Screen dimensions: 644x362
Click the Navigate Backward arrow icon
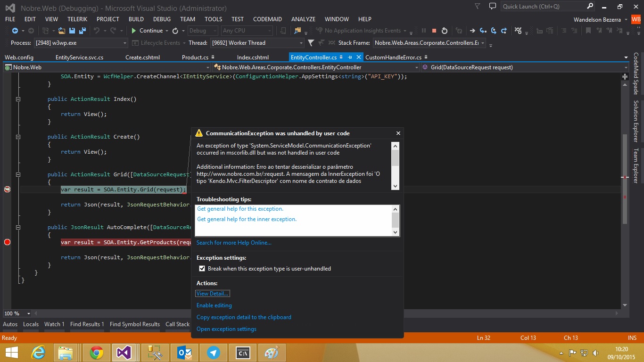point(15,31)
